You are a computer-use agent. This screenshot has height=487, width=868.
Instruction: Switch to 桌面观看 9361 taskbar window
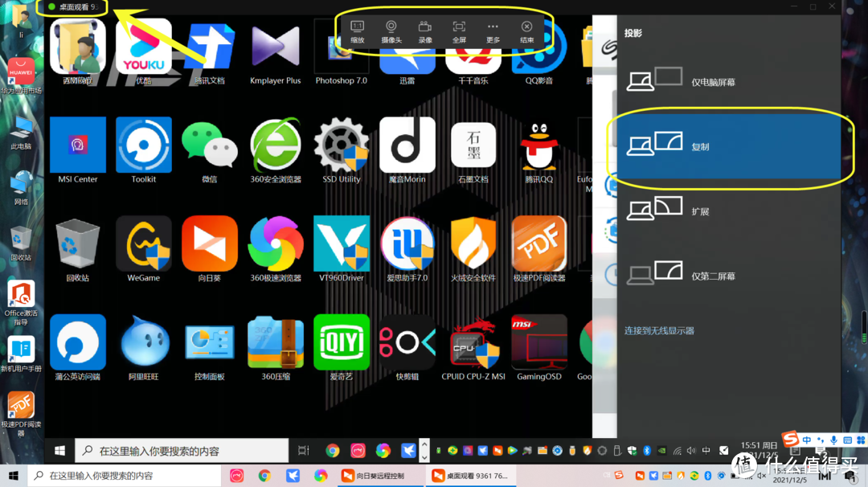[470, 476]
